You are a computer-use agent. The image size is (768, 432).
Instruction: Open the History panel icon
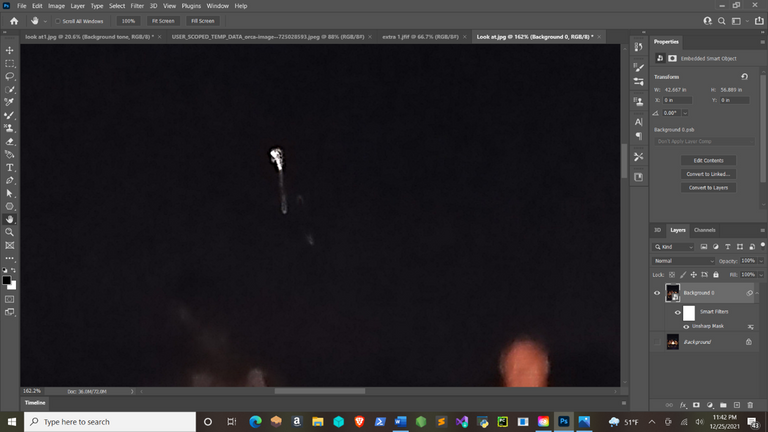[638, 47]
